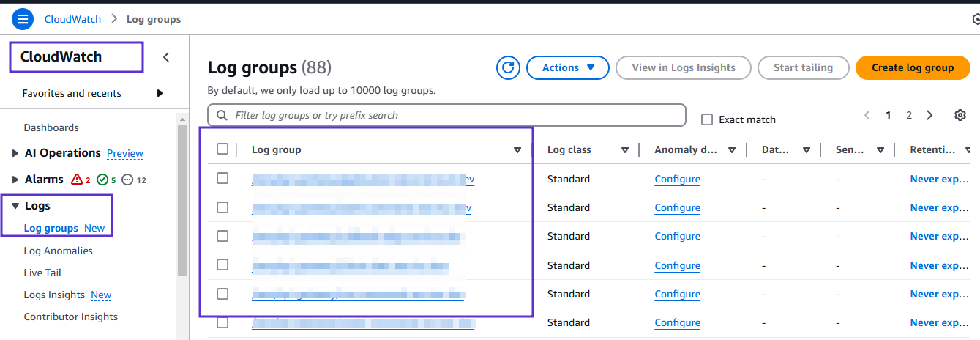Collapse the Logs section
This screenshot has width=980, height=340.
coord(15,207)
